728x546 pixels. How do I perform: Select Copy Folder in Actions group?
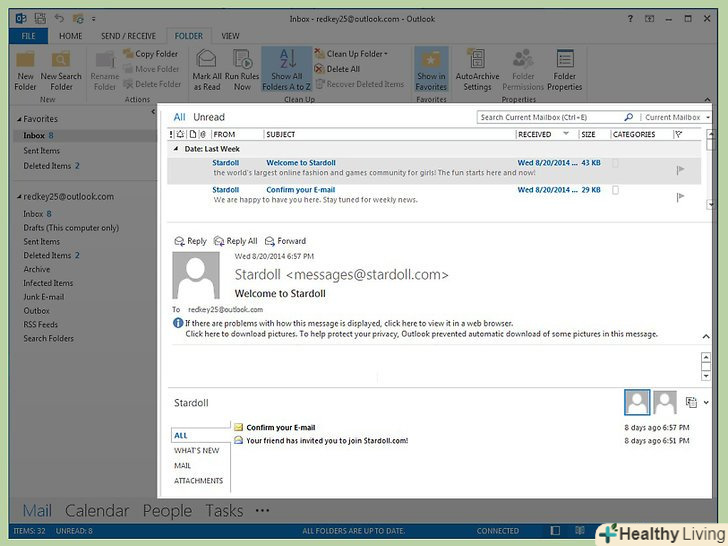151,54
